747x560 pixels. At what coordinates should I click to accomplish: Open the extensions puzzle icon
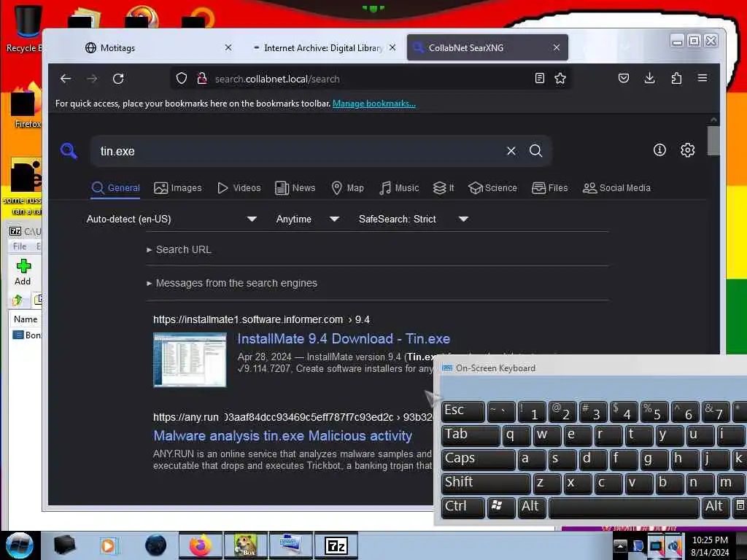[676, 78]
